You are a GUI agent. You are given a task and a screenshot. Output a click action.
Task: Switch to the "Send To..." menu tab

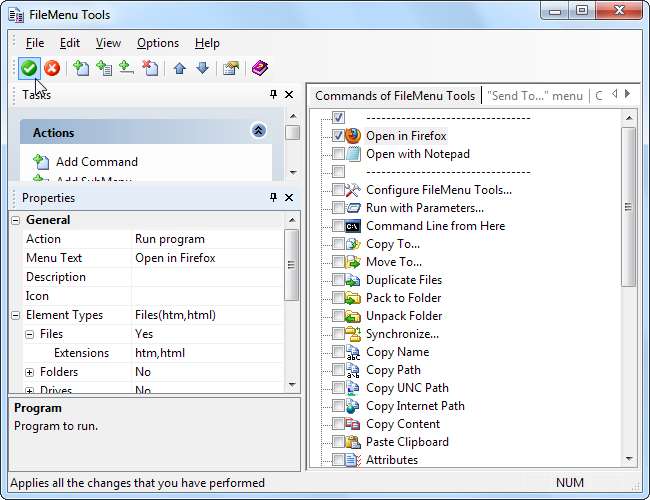click(x=534, y=96)
